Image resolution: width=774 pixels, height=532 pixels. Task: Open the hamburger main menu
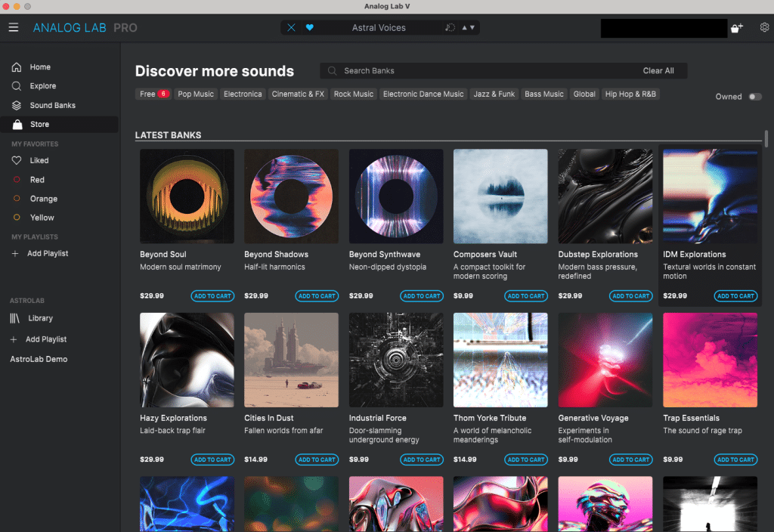click(x=14, y=28)
